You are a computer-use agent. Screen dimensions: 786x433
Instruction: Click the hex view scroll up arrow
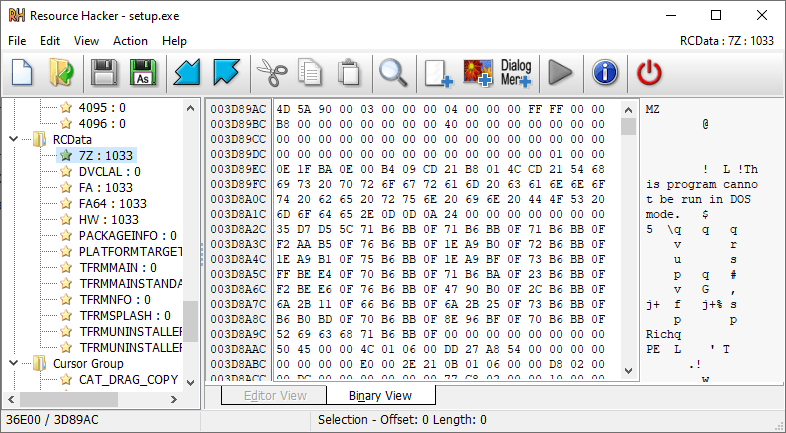(x=629, y=110)
